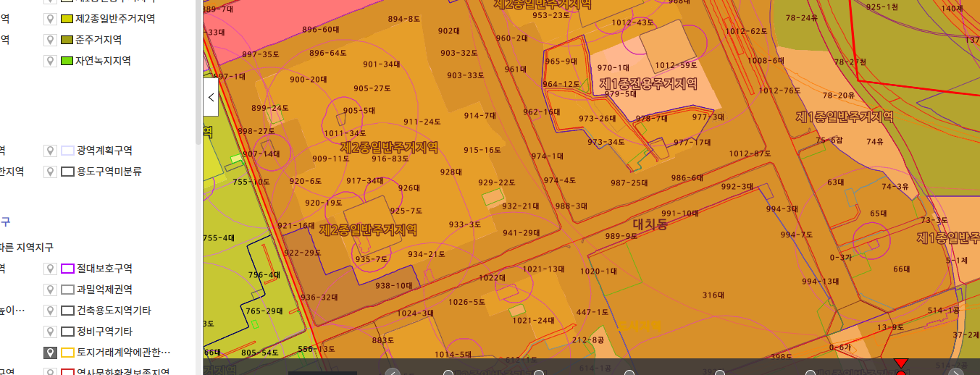Toggle pin icon for 제2종일반주거지역 layer

click(50, 20)
